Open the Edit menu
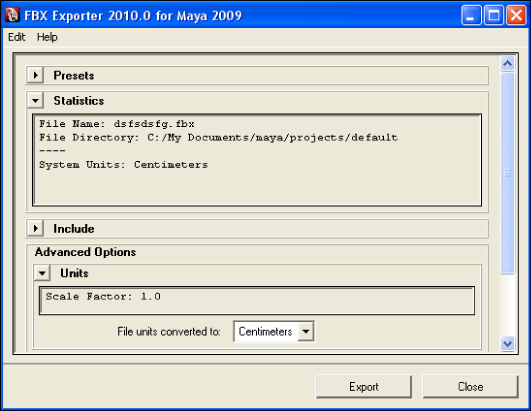Viewport: 531px width, 411px height. pyautogui.click(x=17, y=37)
